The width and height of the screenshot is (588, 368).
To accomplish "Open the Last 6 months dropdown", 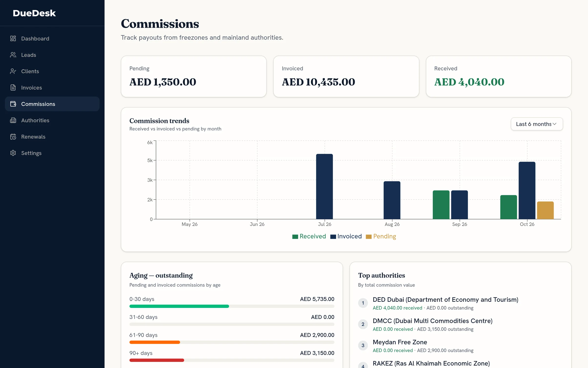I will pos(537,124).
